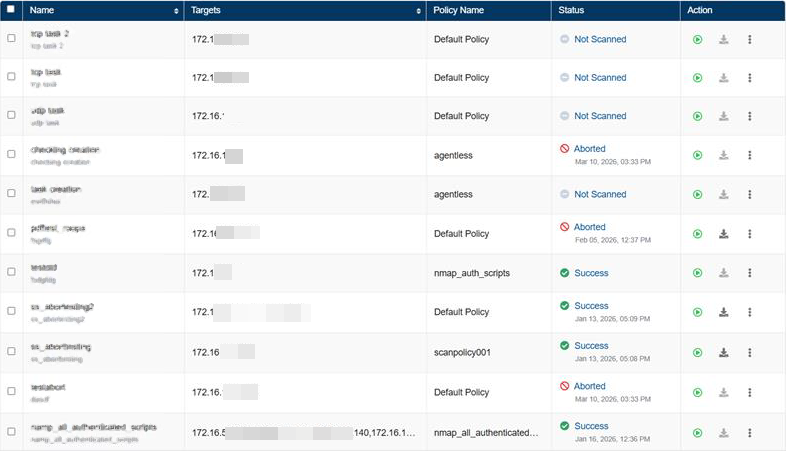Open three-dot menu for udp task
Screen dimensions: 786x452
pos(749,116)
